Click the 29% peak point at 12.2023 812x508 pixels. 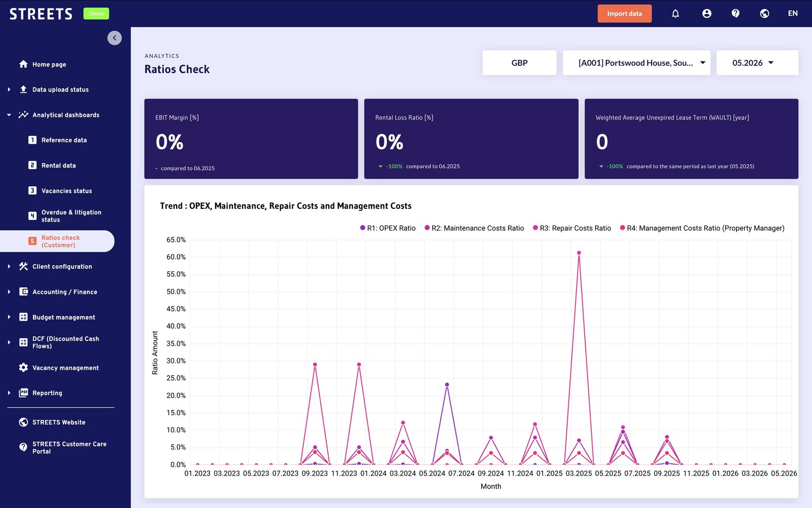[x=359, y=364]
